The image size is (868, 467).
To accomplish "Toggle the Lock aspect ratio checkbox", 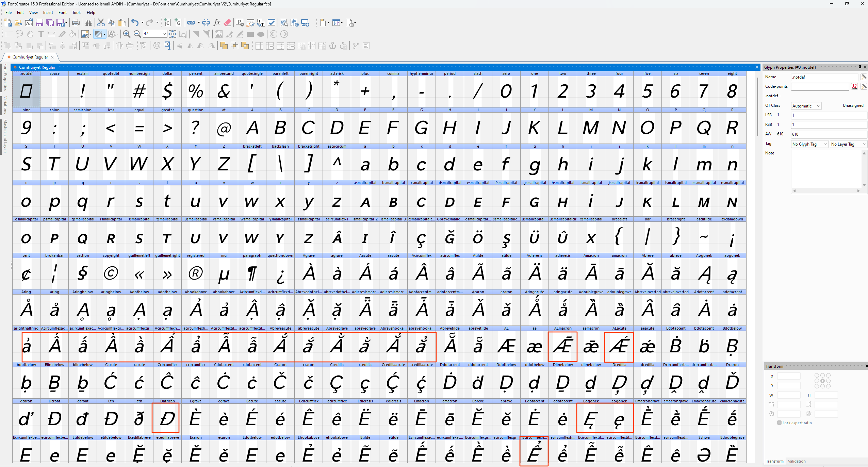I will [x=779, y=423].
